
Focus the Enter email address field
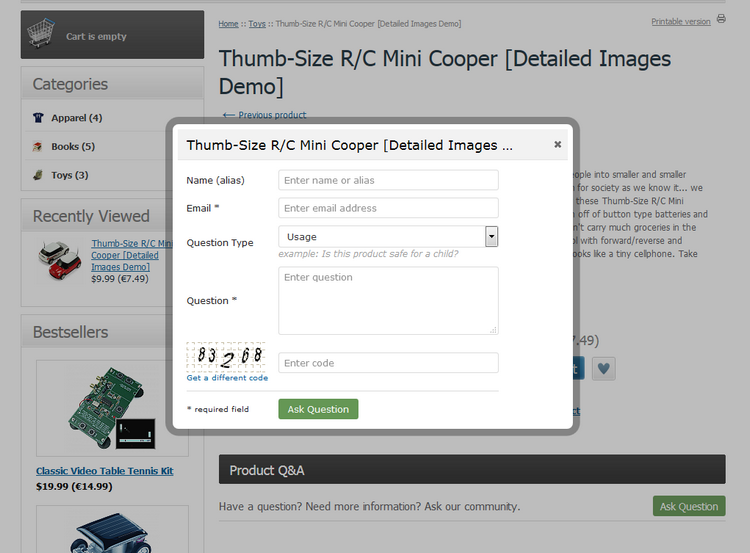click(388, 208)
